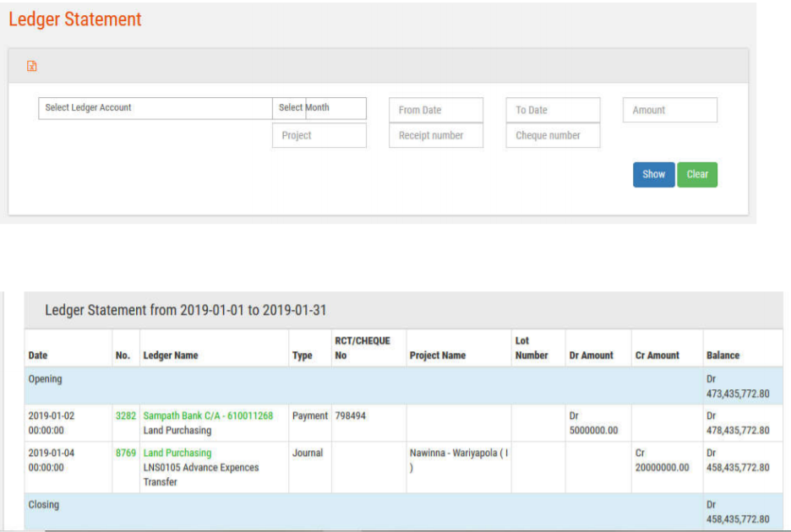This screenshot has height=532, width=791.
Task: Open entry number 8769 link
Action: point(125,453)
